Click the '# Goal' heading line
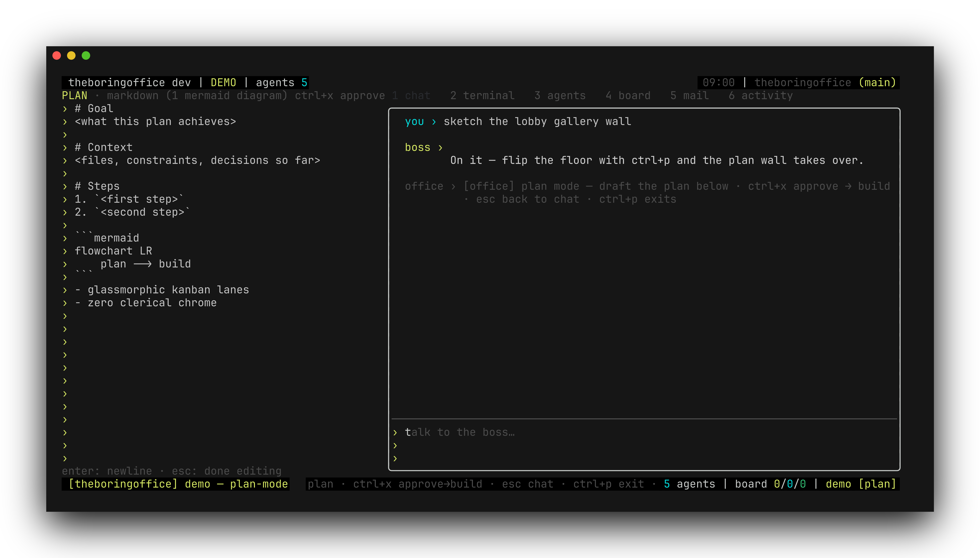The height and width of the screenshot is (558, 980). click(94, 108)
